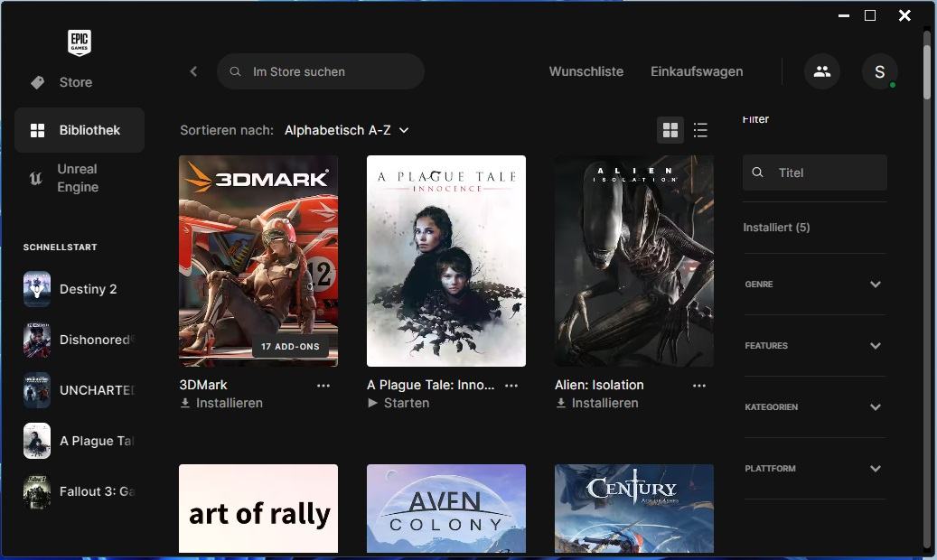This screenshot has width=937, height=560.
Task: Go to Bibliothek section
Action: [x=79, y=130]
